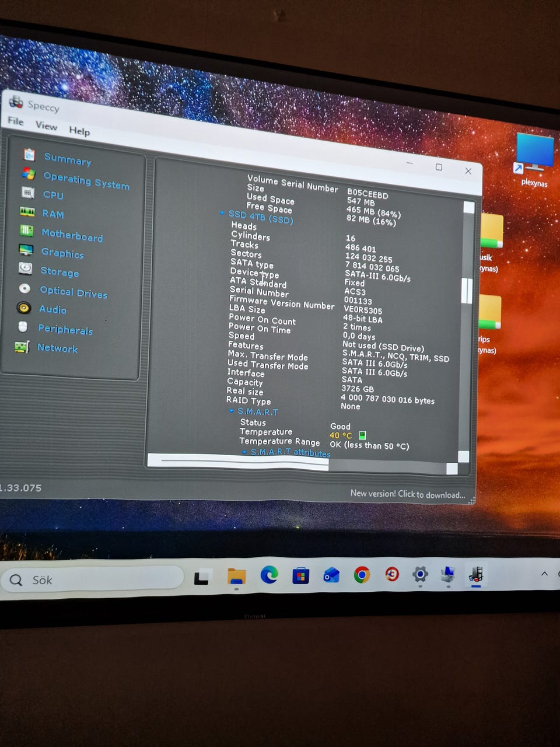Select the RAM module icon

[x=27, y=211]
